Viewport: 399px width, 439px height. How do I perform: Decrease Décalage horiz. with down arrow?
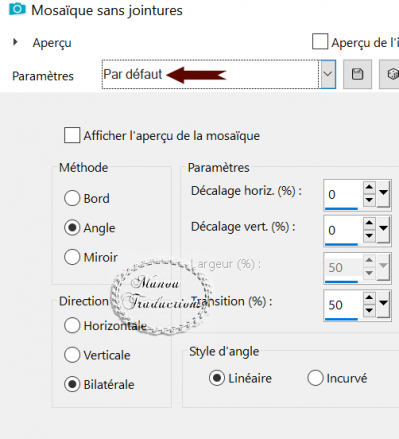pyautogui.click(x=369, y=200)
